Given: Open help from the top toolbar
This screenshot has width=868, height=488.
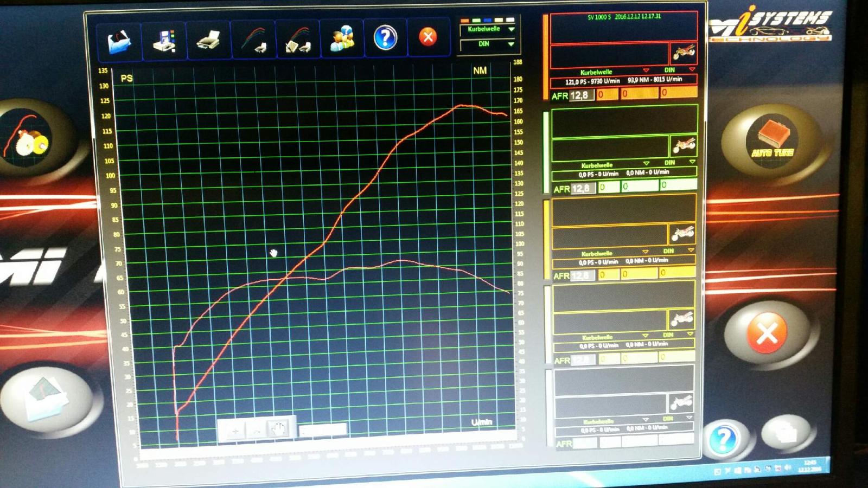Looking at the screenshot, I should tap(385, 38).
